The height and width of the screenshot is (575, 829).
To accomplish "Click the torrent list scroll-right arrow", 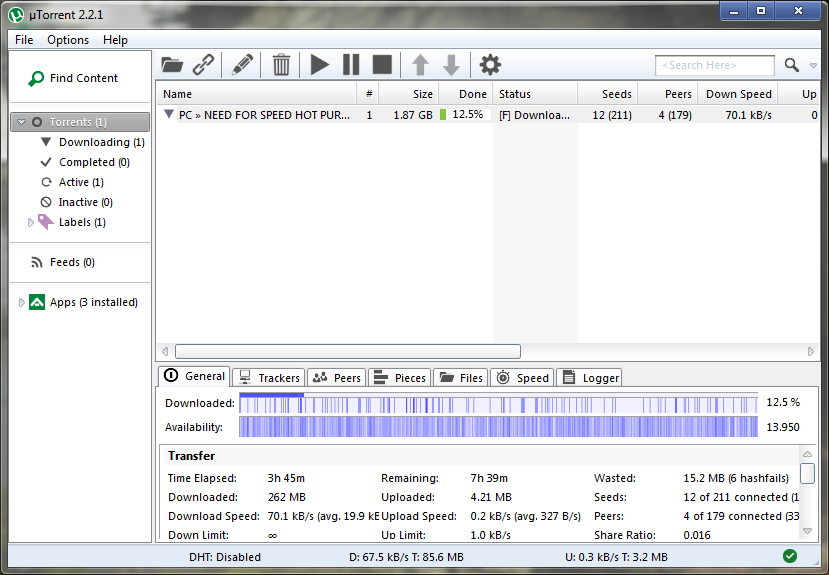I will tap(810, 351).
